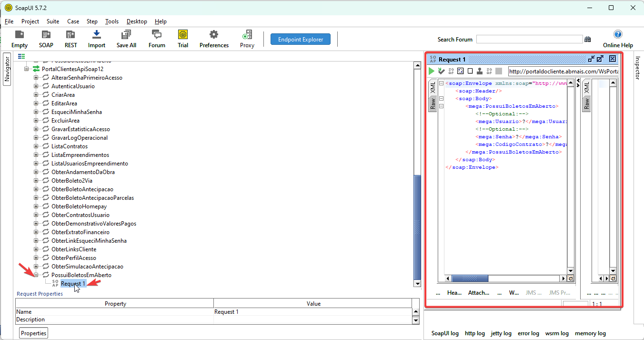
Task: Dock the Request 1 window icon
Action: coord(591,59)
